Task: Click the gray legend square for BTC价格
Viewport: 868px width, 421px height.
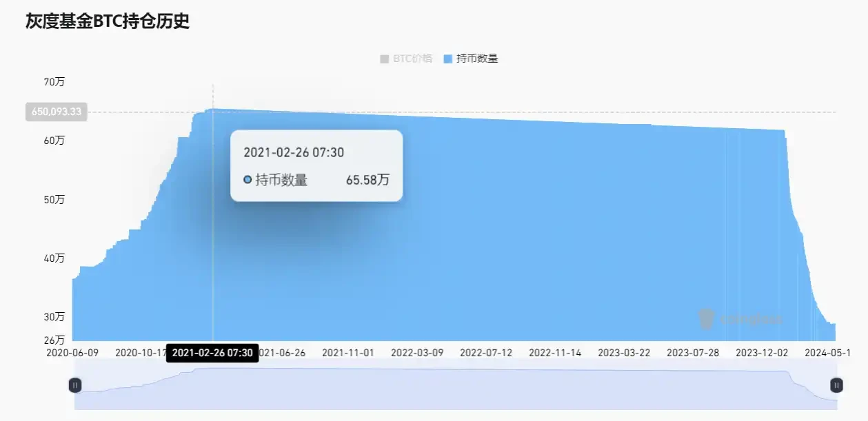Action: click(x=383, y=58)
